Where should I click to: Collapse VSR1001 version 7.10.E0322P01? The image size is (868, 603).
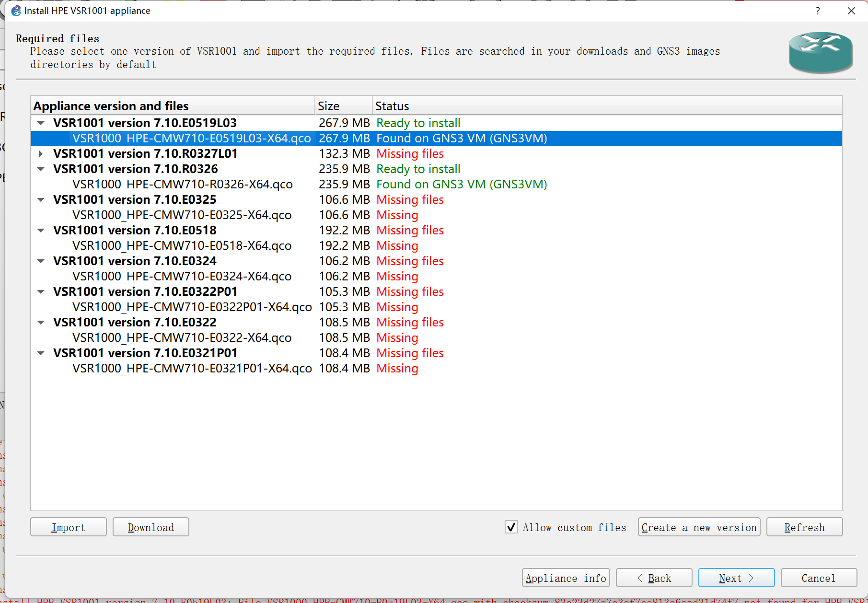tap(41, 292)
